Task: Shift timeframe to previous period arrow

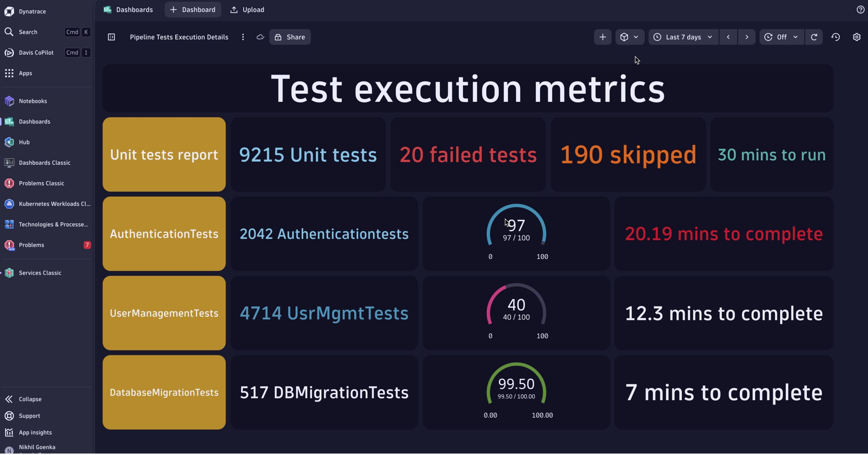Action: (x=728, y=37)
